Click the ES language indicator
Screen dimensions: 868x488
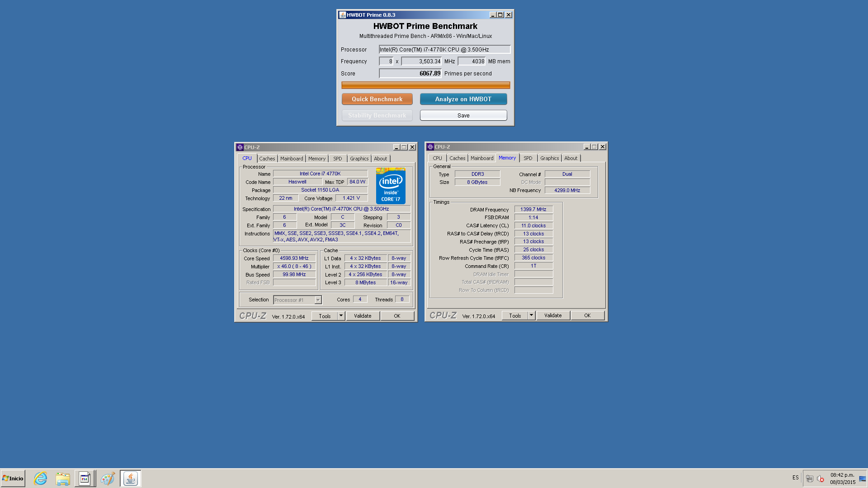[x=795, y=478]
